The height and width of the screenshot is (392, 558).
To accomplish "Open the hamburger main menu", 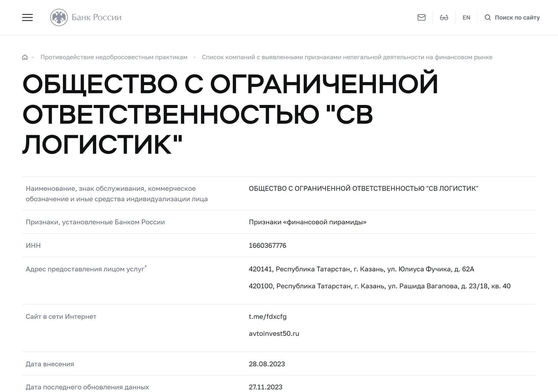I will click(x=28, y=17).
